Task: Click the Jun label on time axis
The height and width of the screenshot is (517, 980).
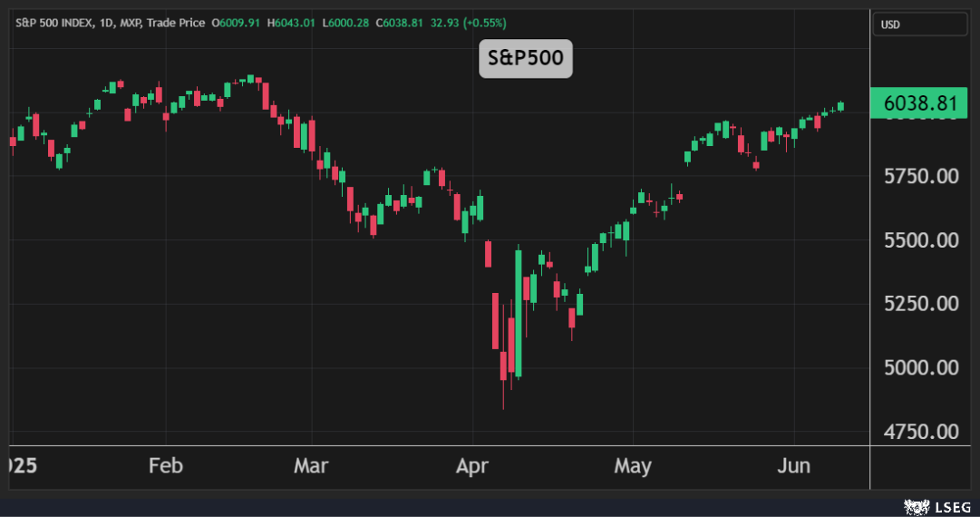Action: click(x=794, y=465)
